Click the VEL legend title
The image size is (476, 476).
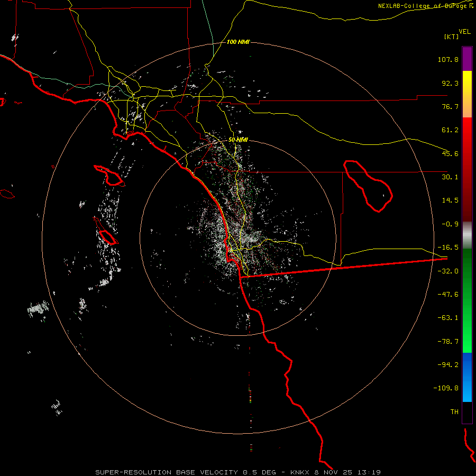point(464,32)
